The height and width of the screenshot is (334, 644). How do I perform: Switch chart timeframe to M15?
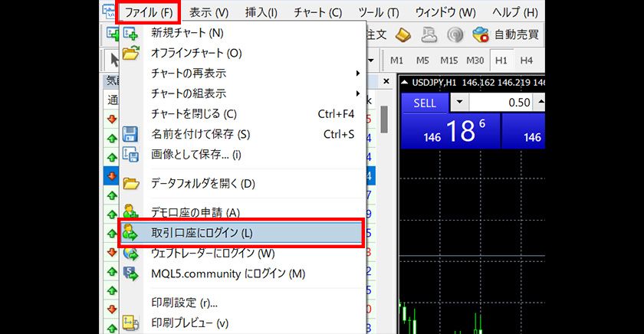point(449,61)
